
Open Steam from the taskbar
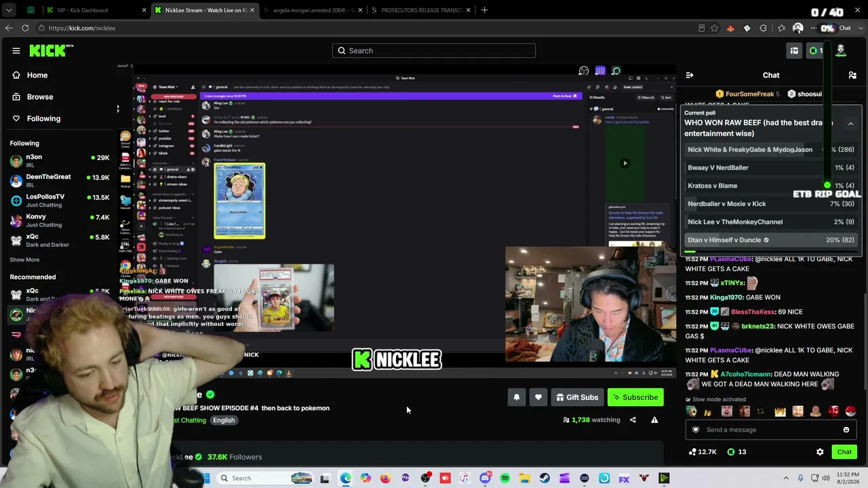[x=545, y=479]
